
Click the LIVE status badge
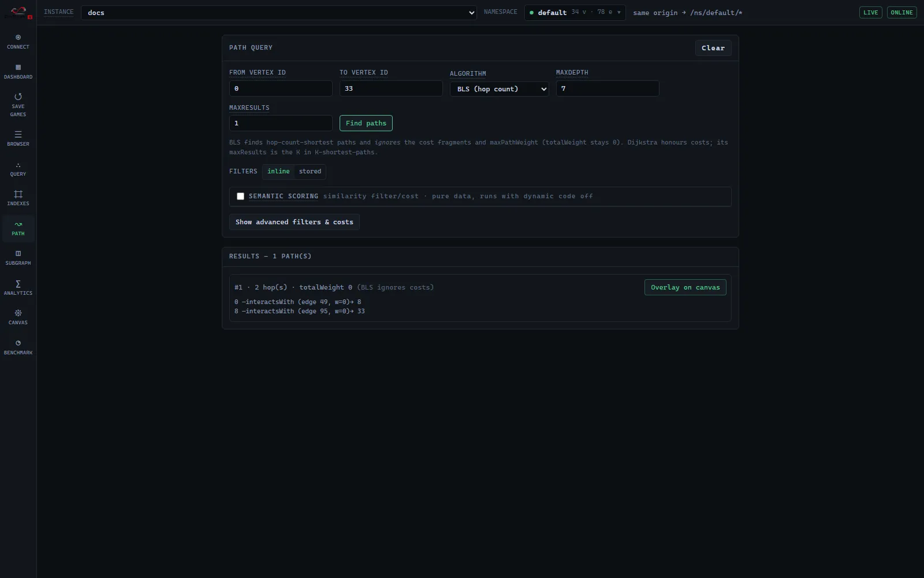coord(871,12)
